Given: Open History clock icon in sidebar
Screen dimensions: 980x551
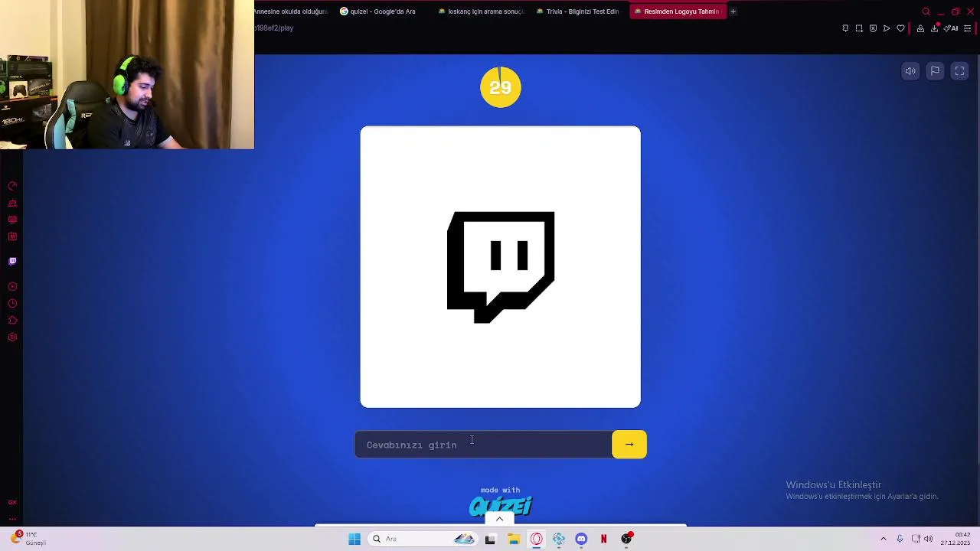Looking at the screenshot, I should tap(12, 304).
